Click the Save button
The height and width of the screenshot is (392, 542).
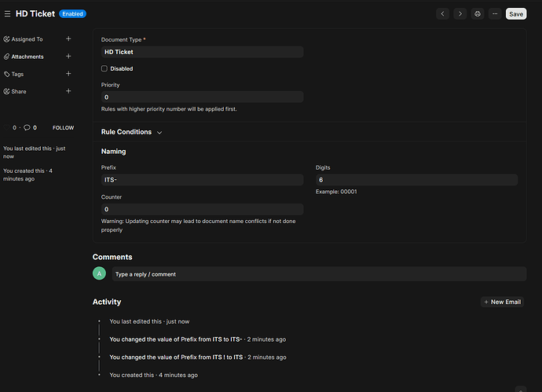coord(516,14)
